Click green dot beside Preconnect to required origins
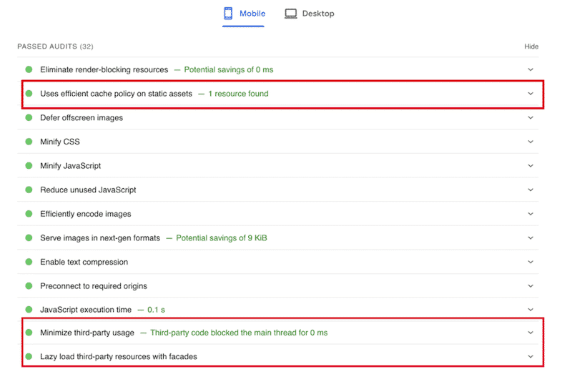Screen dimensions: 572x392 tap(29, 286)
